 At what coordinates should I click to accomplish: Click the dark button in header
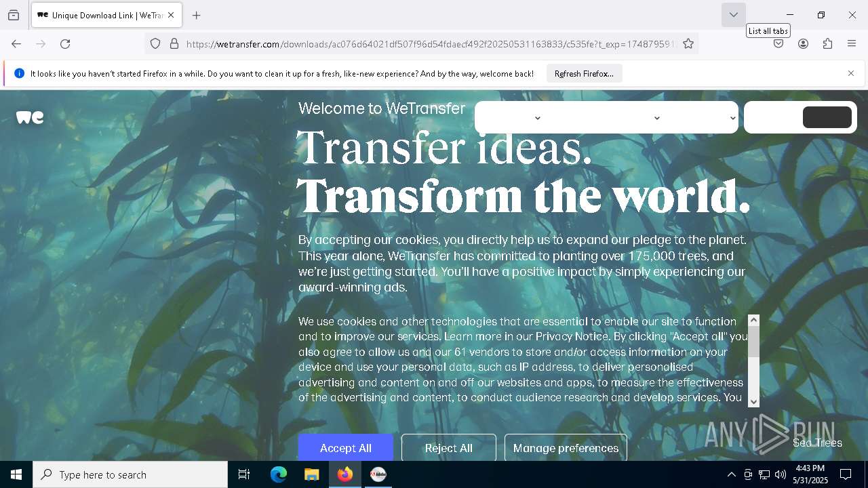coord(827,117)
